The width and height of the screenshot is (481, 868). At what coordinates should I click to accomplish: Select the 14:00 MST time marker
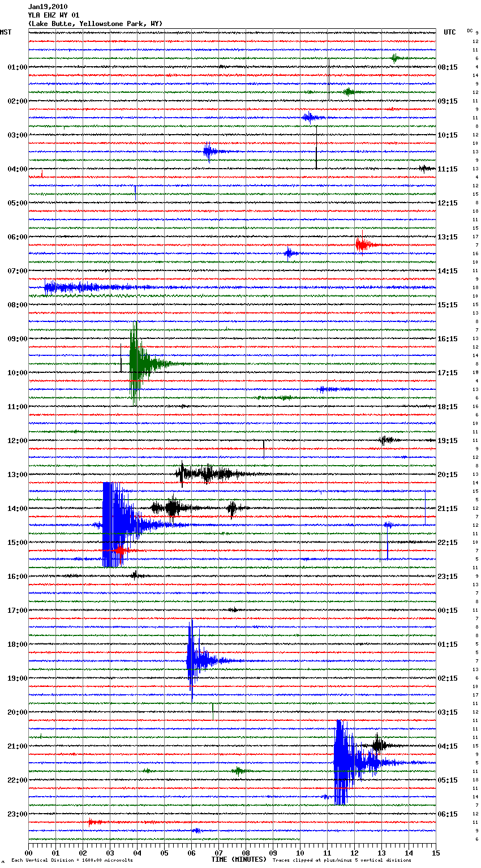(x=17, y=509)
